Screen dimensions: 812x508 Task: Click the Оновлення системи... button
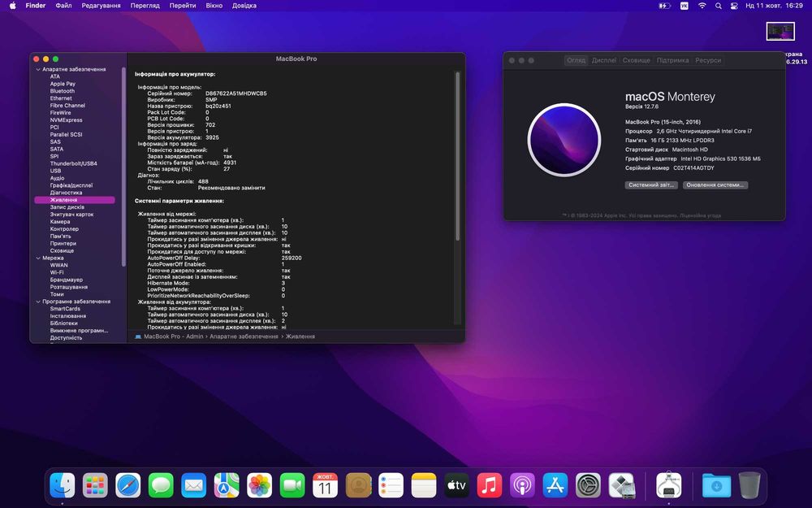(x=715, y=185)
